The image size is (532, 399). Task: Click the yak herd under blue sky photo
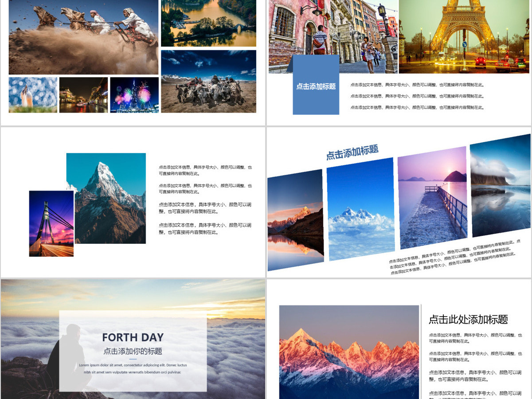tap(208, 81)
